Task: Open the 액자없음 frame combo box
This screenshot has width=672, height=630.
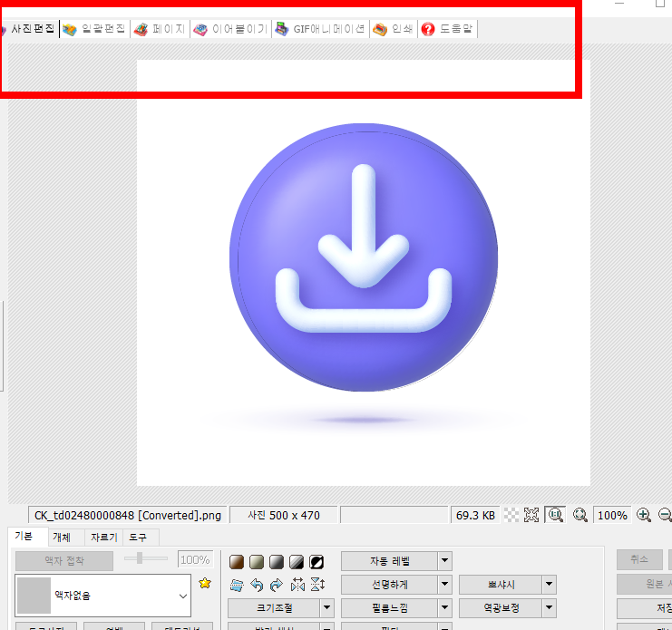Action: click(102, 596)
